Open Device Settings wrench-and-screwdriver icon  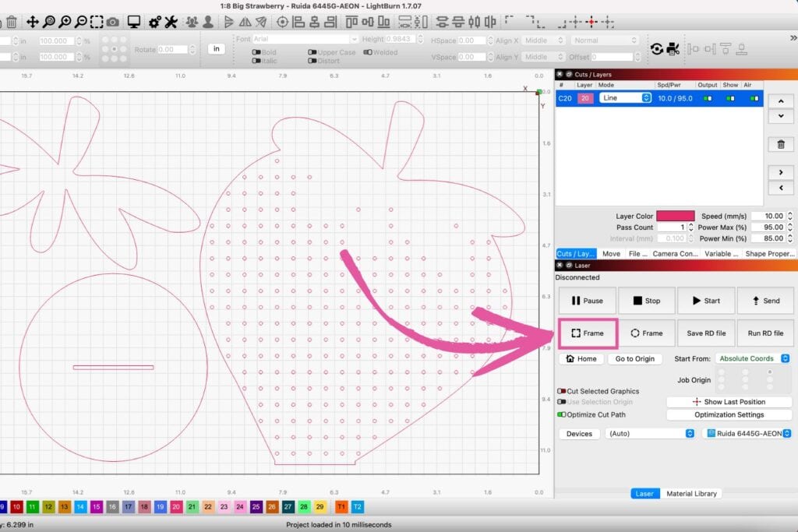click(x=171, y=22)
